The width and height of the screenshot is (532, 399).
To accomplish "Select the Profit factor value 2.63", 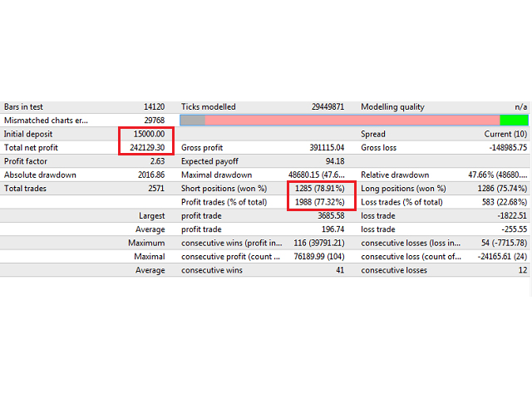I will pos(156,161).
